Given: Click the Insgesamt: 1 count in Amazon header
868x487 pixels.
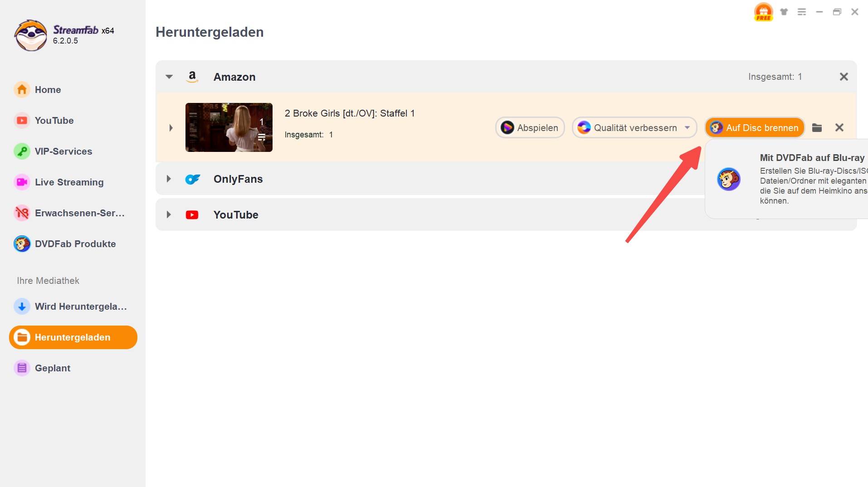Looking at the screenshot, I should 775,77.
